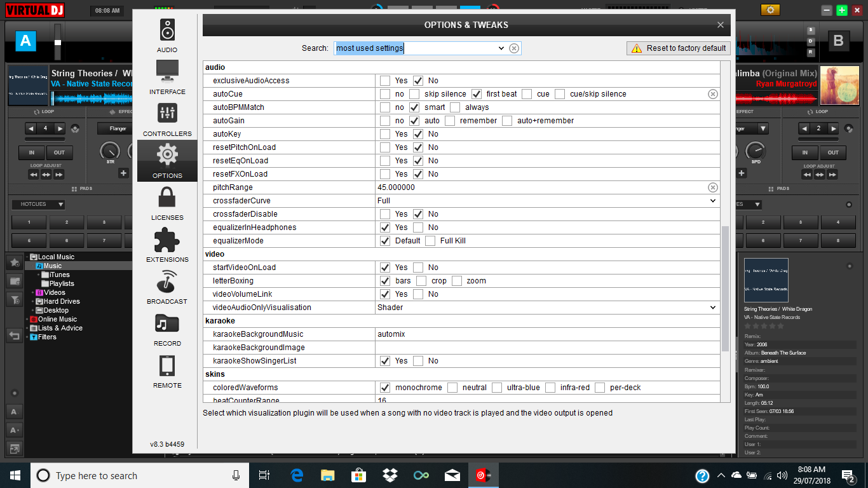Expand the Videos folder in browser tree
This screenshot has width=868, height=488.
pos(33,293)
